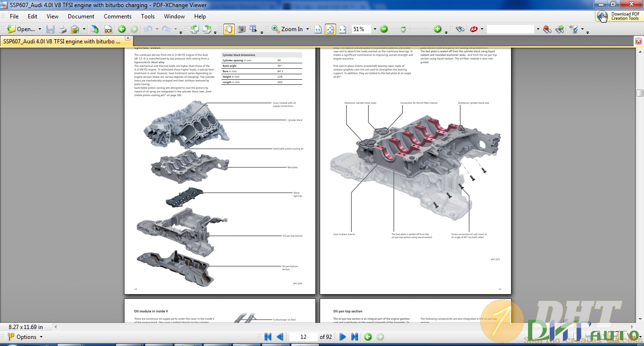Click into the search text box
Screen dimensions: 644x346
point(511,29)
